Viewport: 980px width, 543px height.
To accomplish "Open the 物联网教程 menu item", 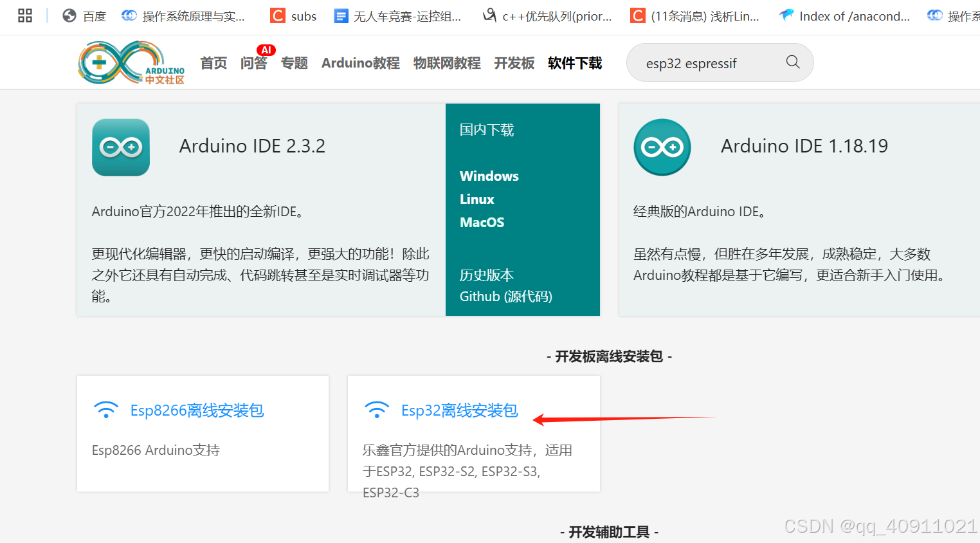I will (446, 63).
